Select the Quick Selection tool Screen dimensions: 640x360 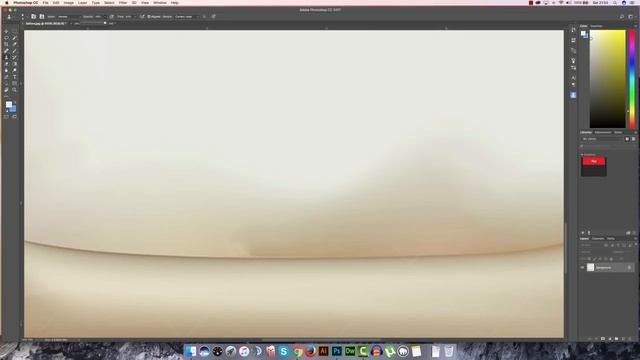click(x=14, y=38)
